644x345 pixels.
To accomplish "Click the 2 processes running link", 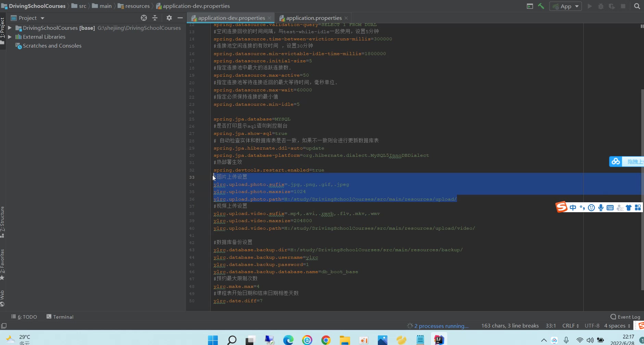I will (441, 326).
